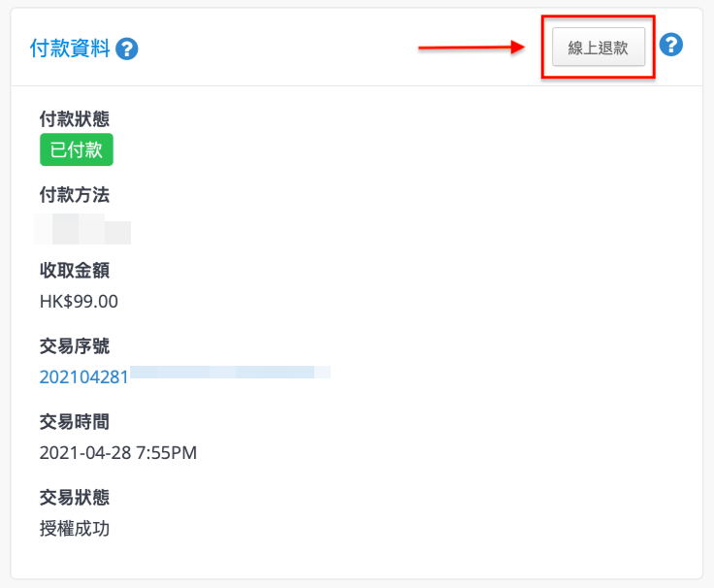Click the green 已付款 status badge
714x588 pixels.
pyautogui.click(x=77, y=149)
